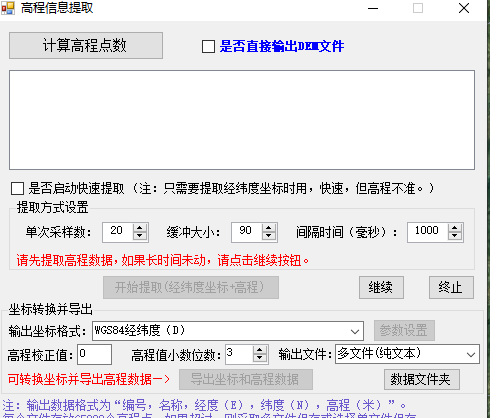Decrease 高程值小数位数 with down arrow
Screen dimensions: 490x418
click(x=260, y=359)
